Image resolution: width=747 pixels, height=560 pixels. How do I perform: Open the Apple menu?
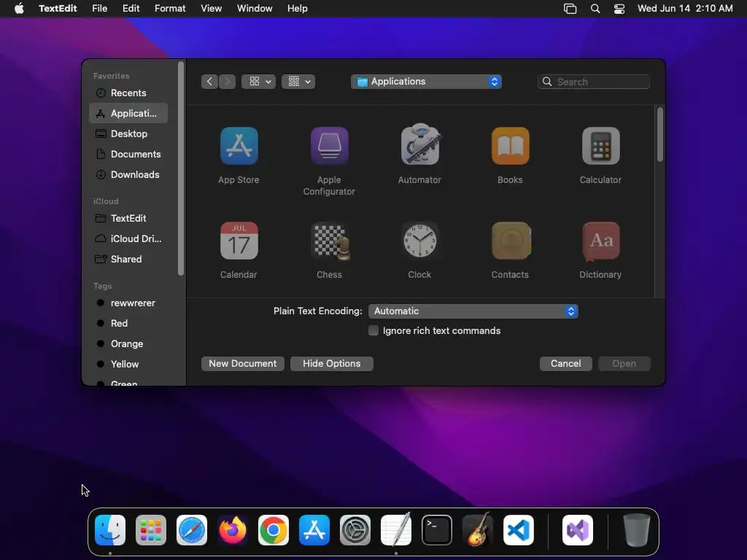[19, 9]
